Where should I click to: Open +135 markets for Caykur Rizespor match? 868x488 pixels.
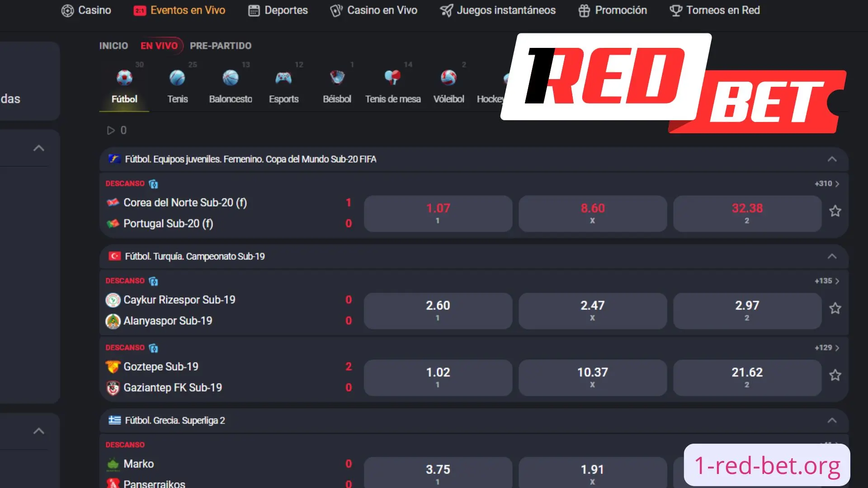click(x=827, y=281)
